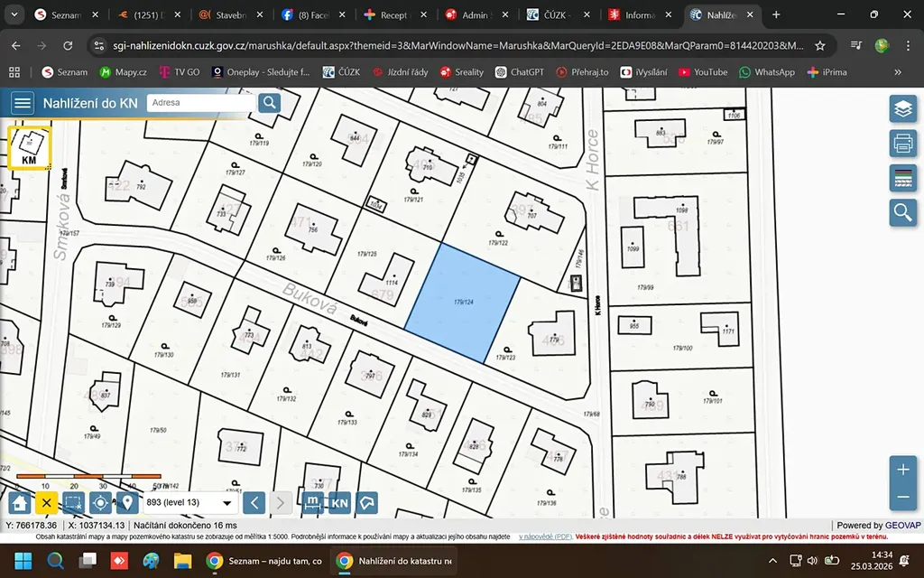Click the location pin marker tool
This screenshot has width=924, height=578.
point(127,503)
